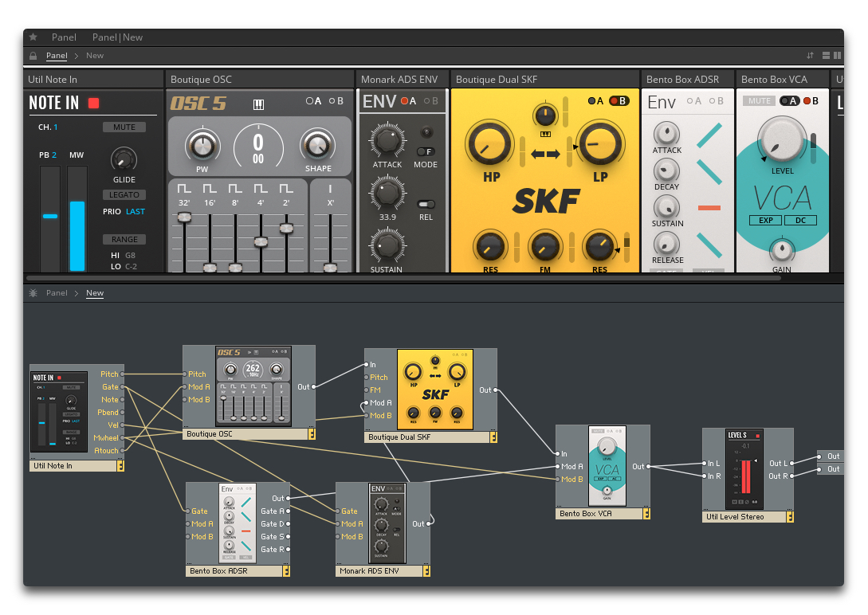
Task: Click the star favorites icon top-left
Action: pyautogui.click(x=32, y=37)
